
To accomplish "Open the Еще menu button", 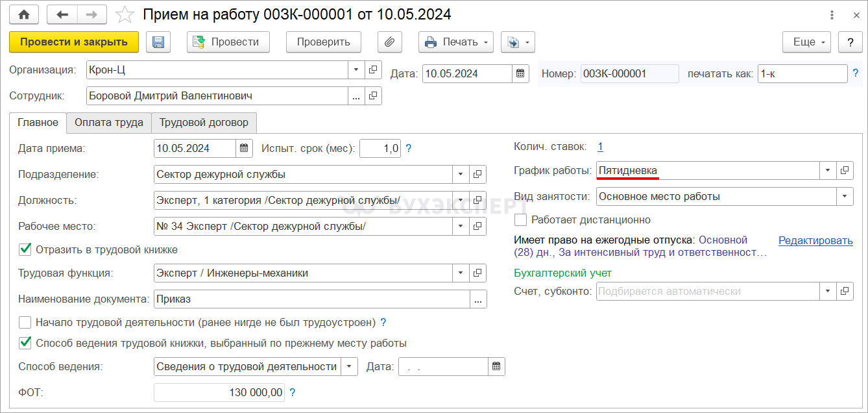I will coord(806,42).
